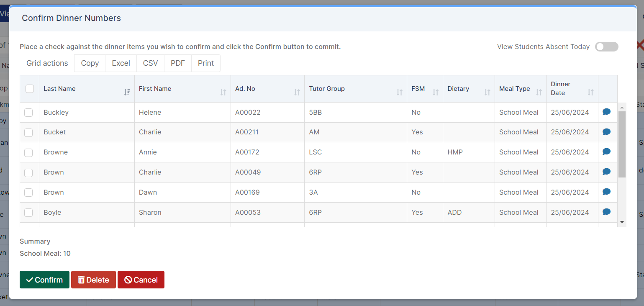Sort by First Name column icon
This screenshot has width=644, height=306.
(x=223, y=92)
